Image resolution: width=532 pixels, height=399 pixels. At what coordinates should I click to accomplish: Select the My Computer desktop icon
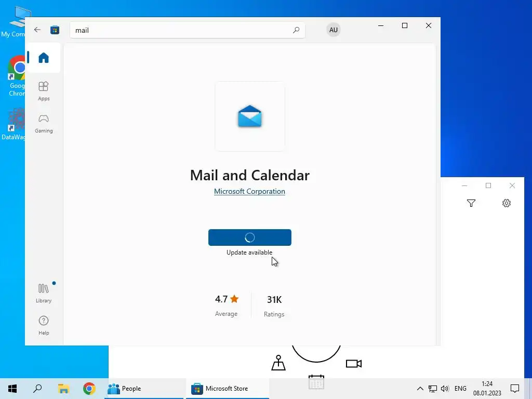(x=14, y=22)
